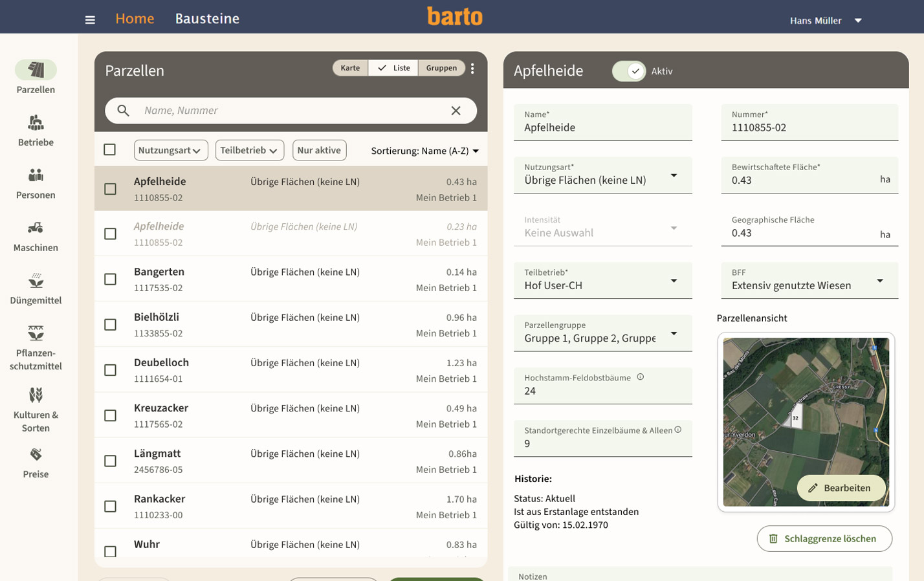Screen dimensions: 924x581
Task: Clear the search field with X
Action: [x=456, y=111]
